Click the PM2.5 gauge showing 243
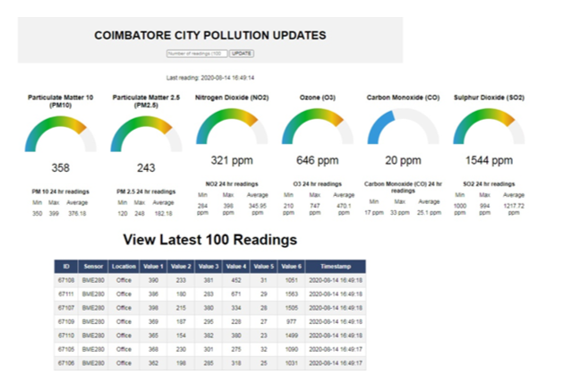 coord(146,134)
